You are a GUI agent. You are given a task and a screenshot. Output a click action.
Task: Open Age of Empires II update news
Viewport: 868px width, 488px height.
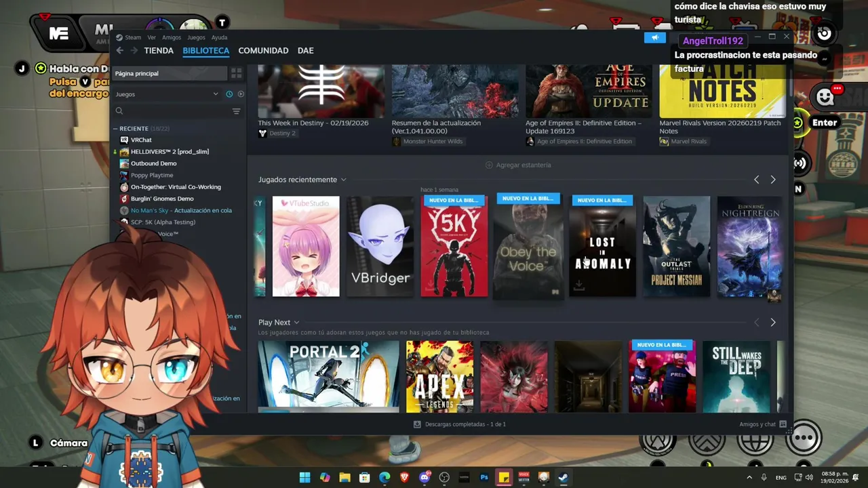pos(588,99)
